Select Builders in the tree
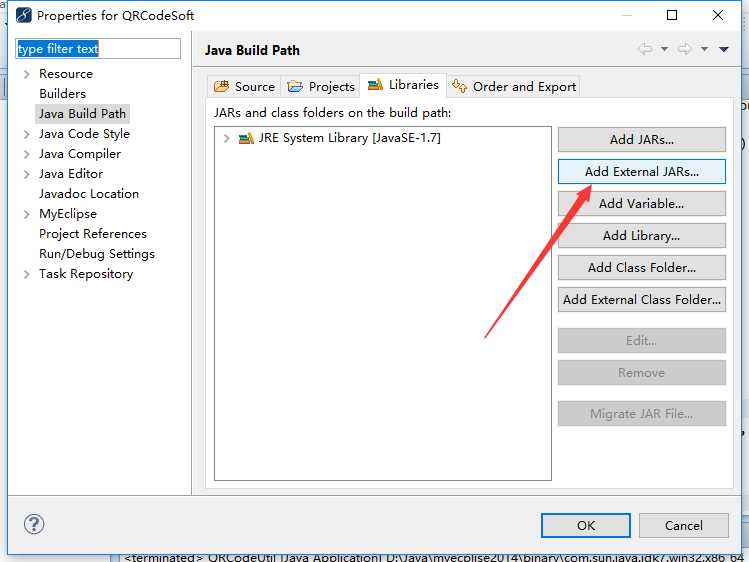749x562 pixels. click(63, 94)
